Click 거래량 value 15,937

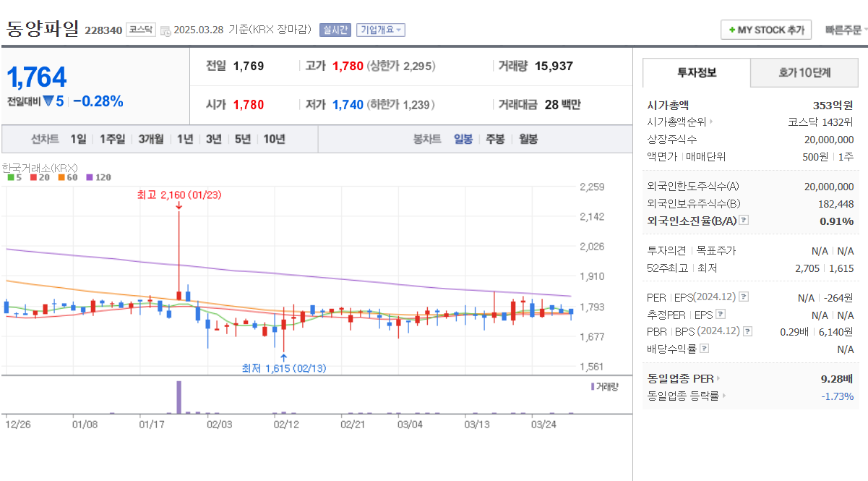point(554,66)
